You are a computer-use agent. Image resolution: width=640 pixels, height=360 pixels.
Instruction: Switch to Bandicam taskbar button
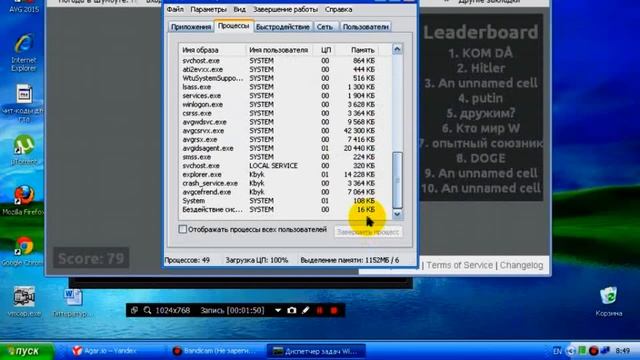215,351
